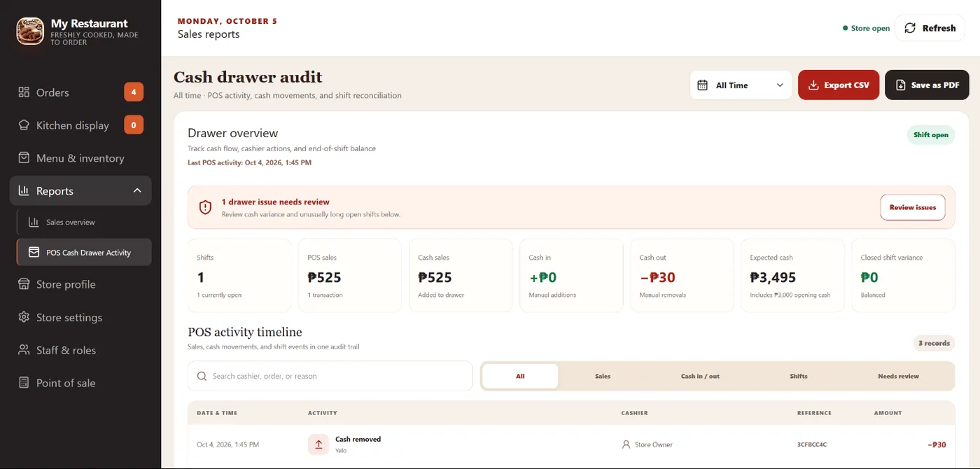Click the AMOUNT column header
The height and width of the screenshot is (469, 980).
click(888, 413)
